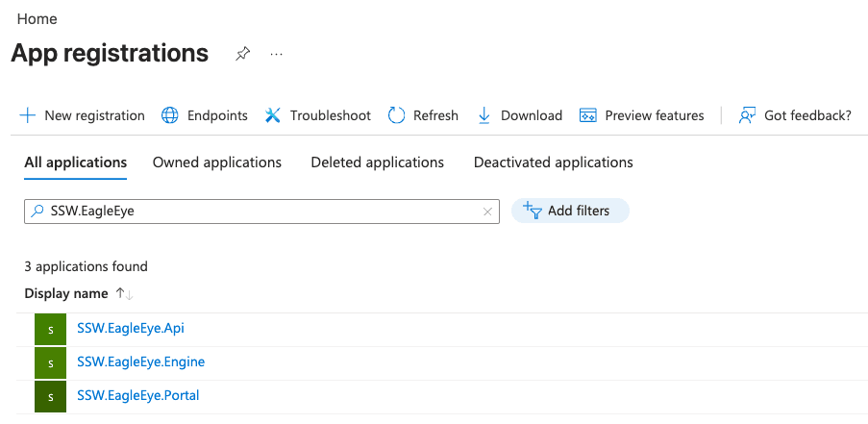The height and width of the screenshot is (424, 868).
Task: Open SSW.EagleEye.Portal application link
Action: point(138,396)
